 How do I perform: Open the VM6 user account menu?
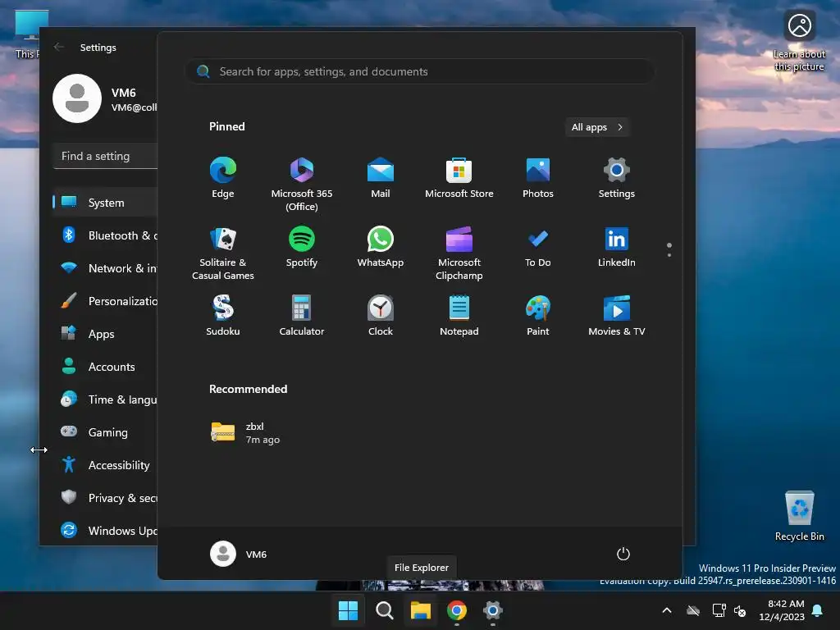coord(239,554)
